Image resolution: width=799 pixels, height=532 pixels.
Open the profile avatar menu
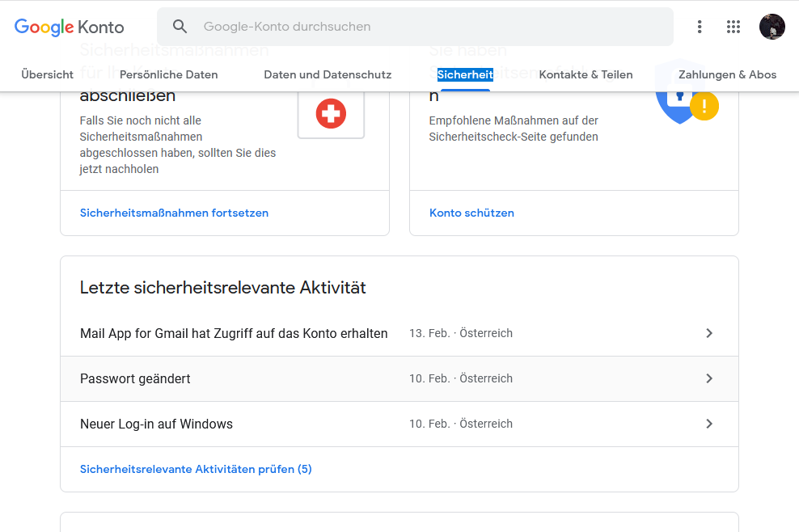pos(772,27)
